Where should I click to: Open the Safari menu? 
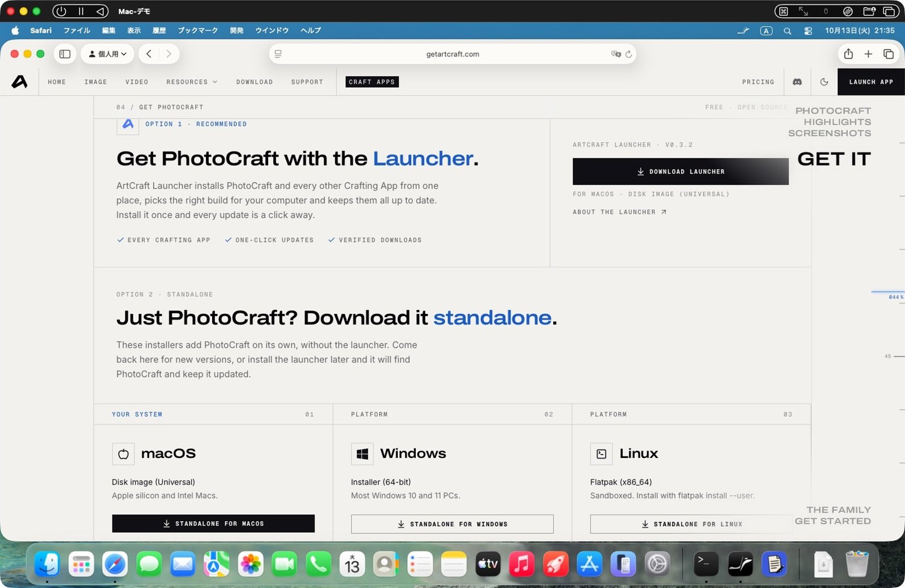coord(41,31)
